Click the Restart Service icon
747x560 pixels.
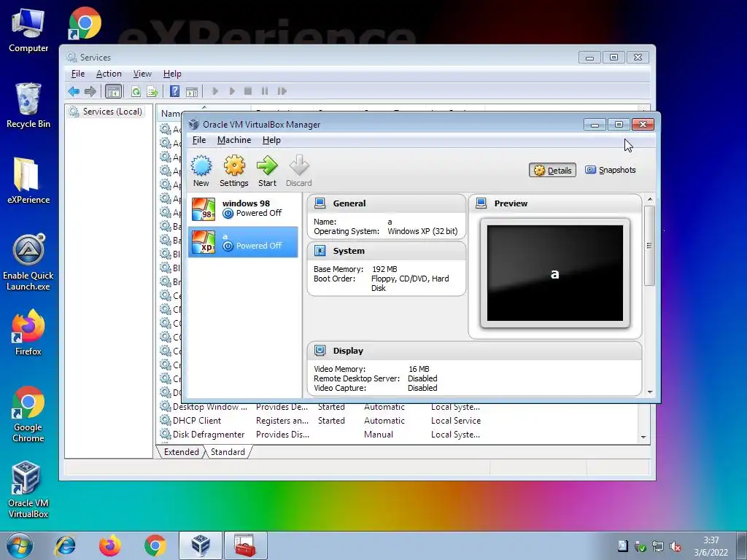[x=282, y=91]
